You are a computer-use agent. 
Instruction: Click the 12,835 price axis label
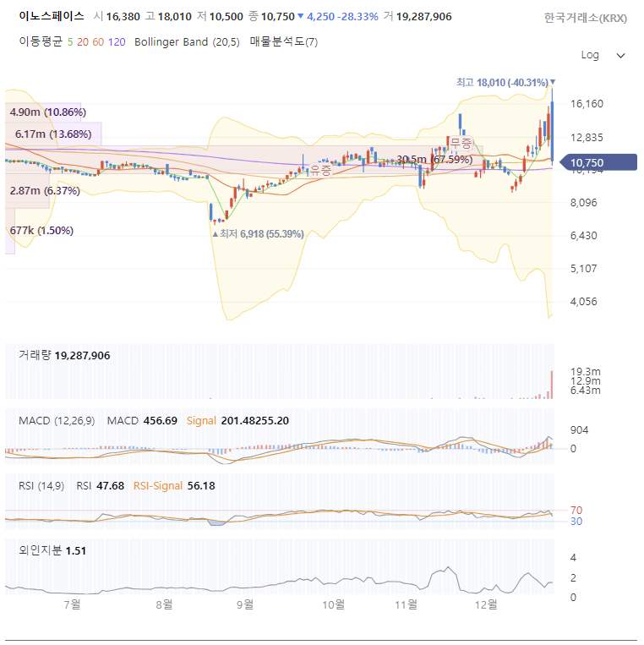pyautogui.click(x=587, y=138)
